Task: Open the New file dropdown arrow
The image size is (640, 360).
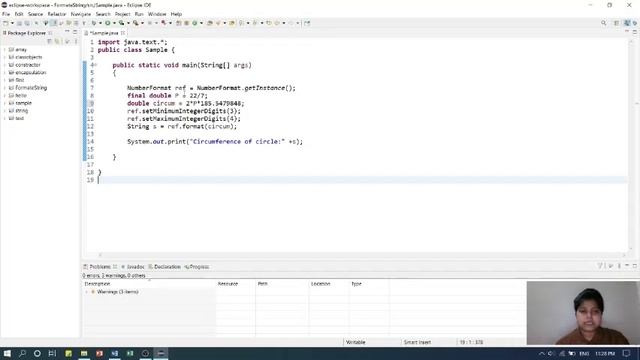Action: [x=12, y=23]
